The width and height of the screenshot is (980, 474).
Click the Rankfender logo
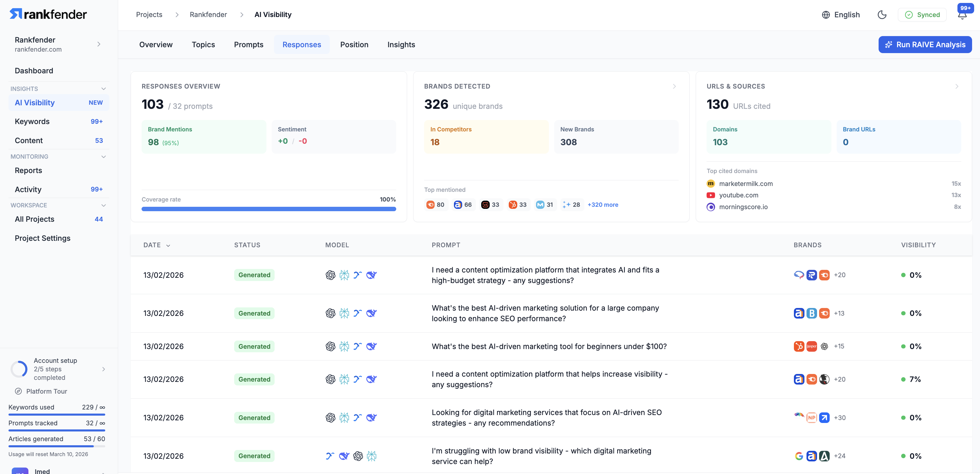click(48, 14)
